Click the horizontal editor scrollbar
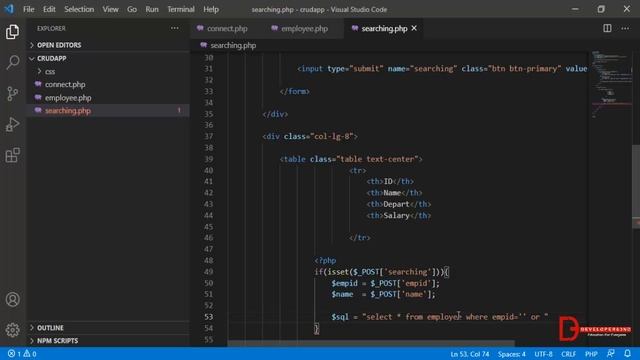Screen dimensions: 640x360 (x=371, y=343)
